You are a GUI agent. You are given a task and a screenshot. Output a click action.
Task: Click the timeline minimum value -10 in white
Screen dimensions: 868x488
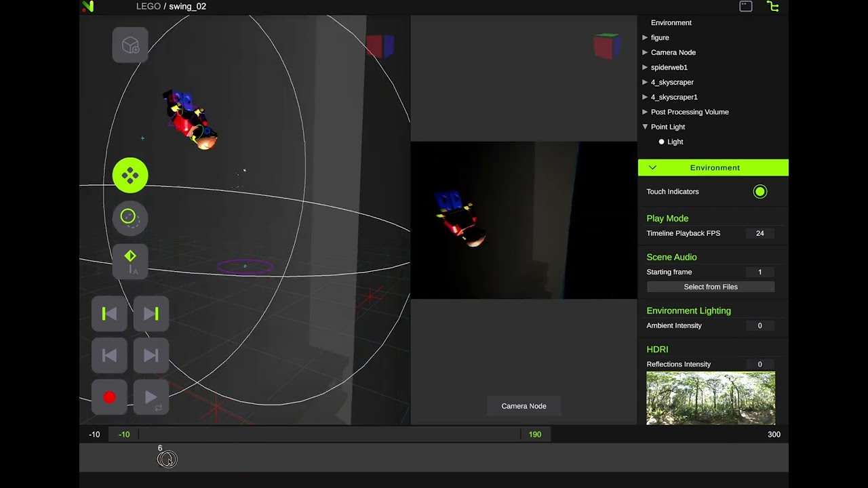(x=94, y=434)
